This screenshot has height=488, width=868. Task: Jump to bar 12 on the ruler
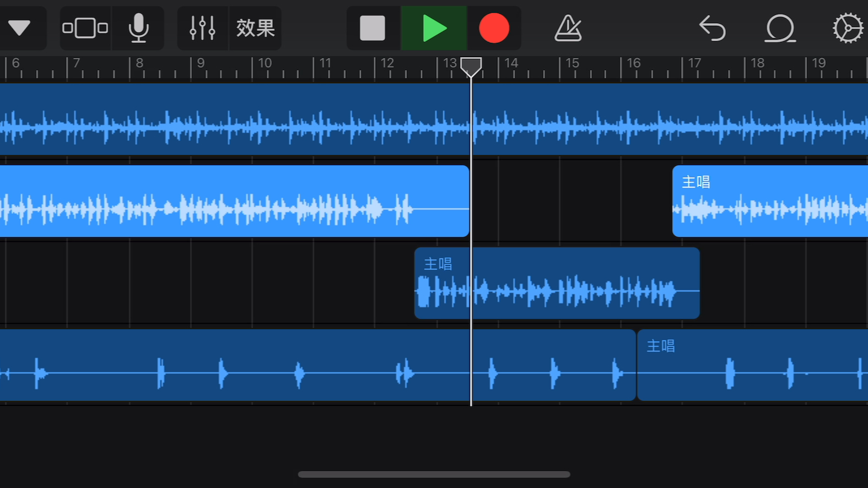click(387, 63)
